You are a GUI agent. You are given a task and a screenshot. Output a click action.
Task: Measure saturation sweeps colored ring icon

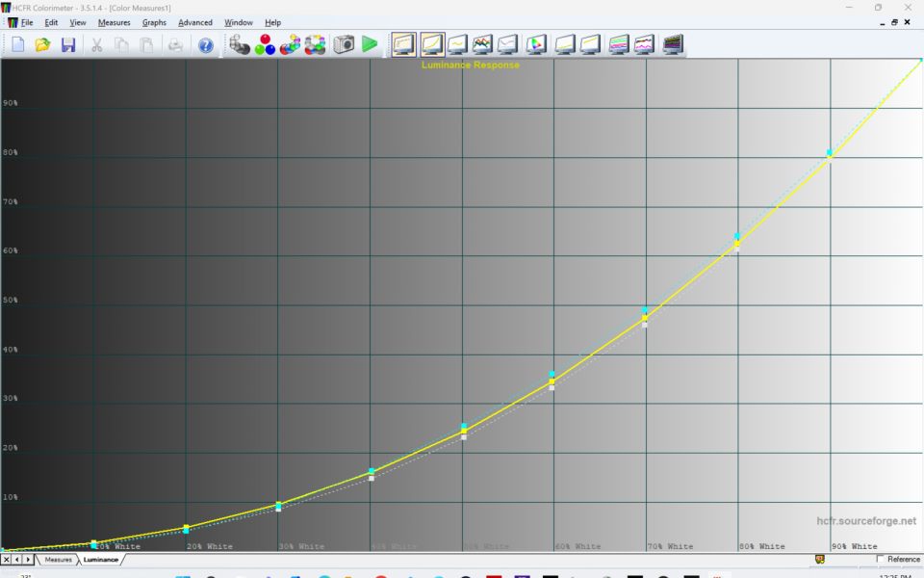tap(315, 45)
